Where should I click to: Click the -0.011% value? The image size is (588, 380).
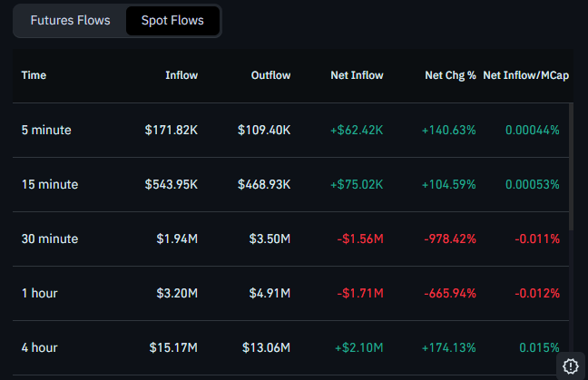tap(537, 239)
